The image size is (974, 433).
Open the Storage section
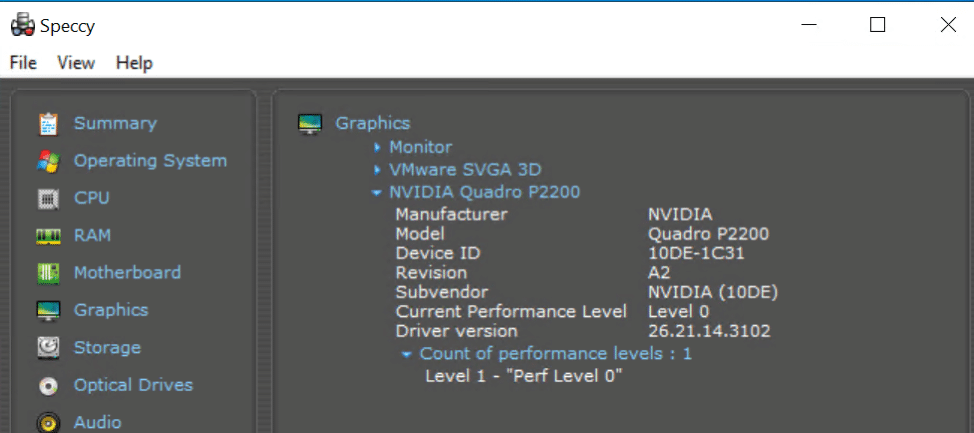coord(107,347)
